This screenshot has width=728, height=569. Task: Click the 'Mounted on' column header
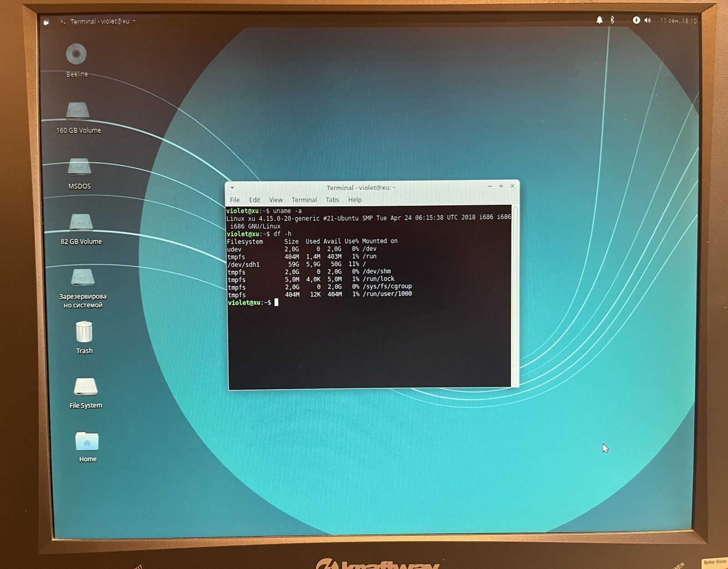click(380, 241)
